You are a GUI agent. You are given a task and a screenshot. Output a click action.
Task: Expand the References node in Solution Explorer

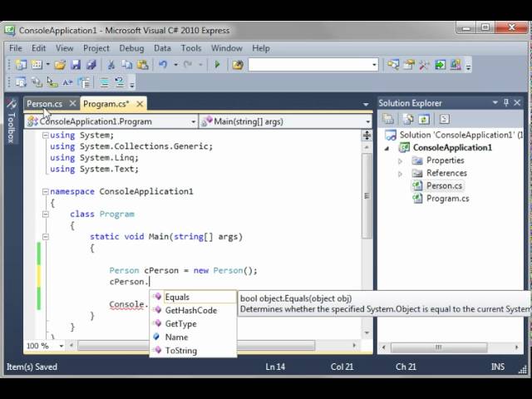tap(401, 174)
